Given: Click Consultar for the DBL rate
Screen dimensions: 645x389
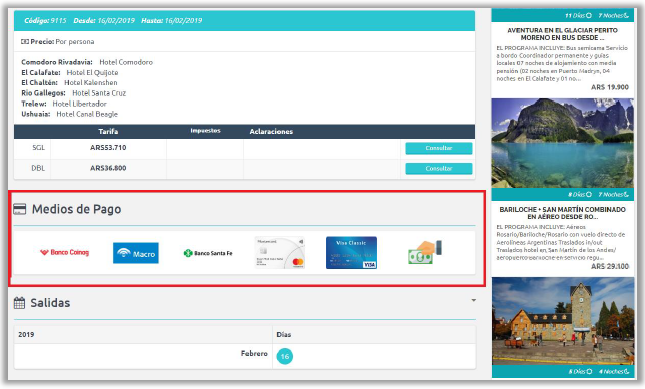Looking at the screenshot, I should click(x=439, y=169).
